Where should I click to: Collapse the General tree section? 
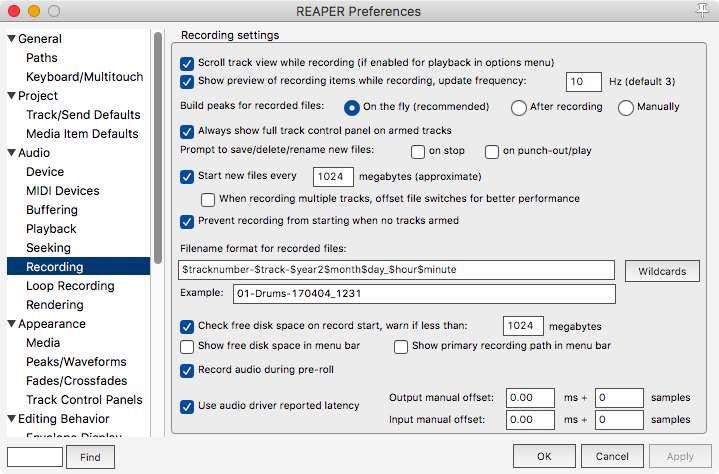click(12, 39)
